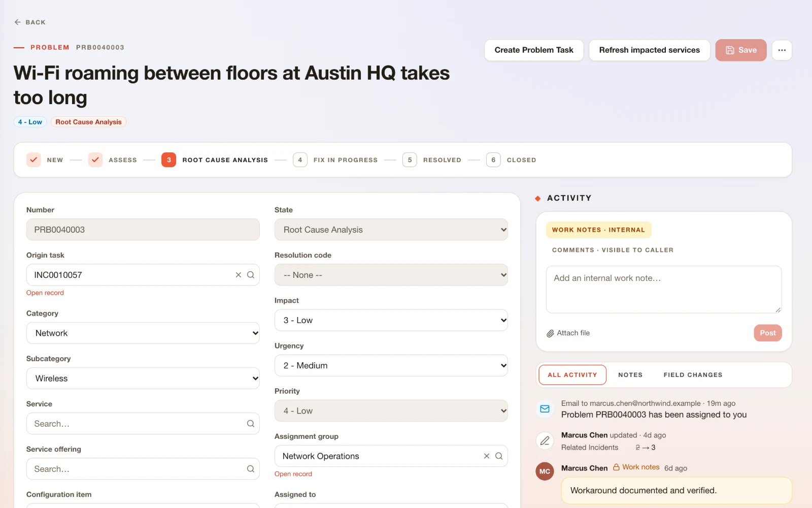This screenshot has width=812, height=508.
Task: Open record link under Origin task
Action: tap(45, 293)
